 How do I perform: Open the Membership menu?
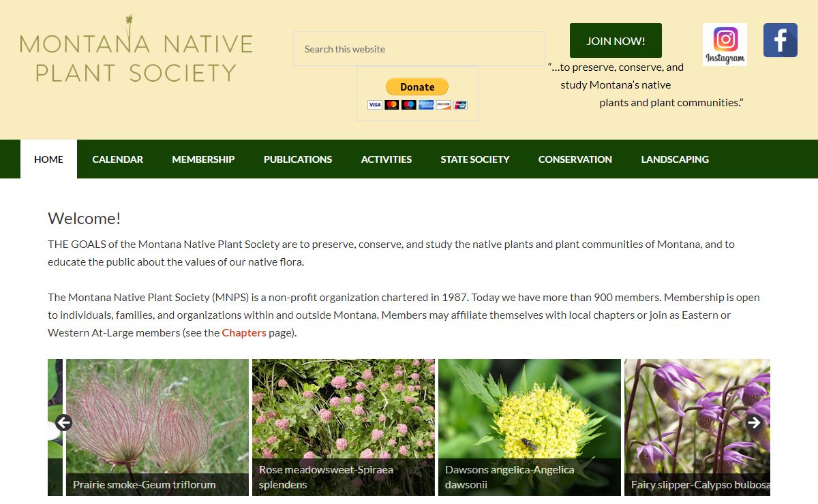(x=203, y=159)
